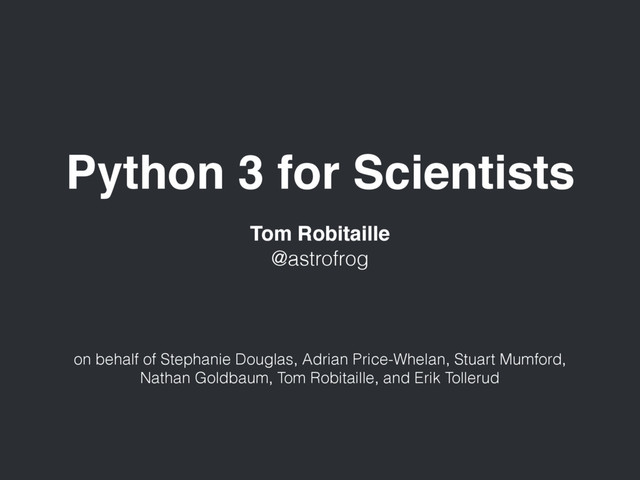640x480 pixels.
Task: Click the phrase on behalf of
Action: pos(115,360)
